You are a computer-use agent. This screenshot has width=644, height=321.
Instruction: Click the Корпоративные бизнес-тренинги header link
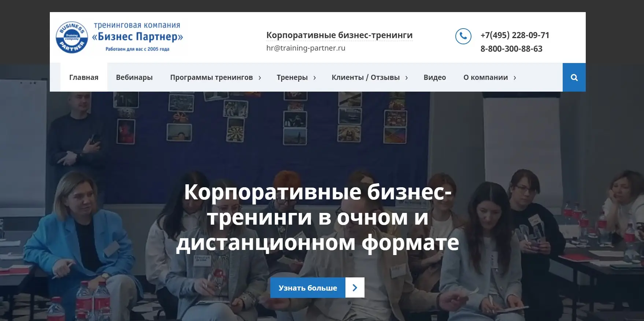click(x=339, y=35)
